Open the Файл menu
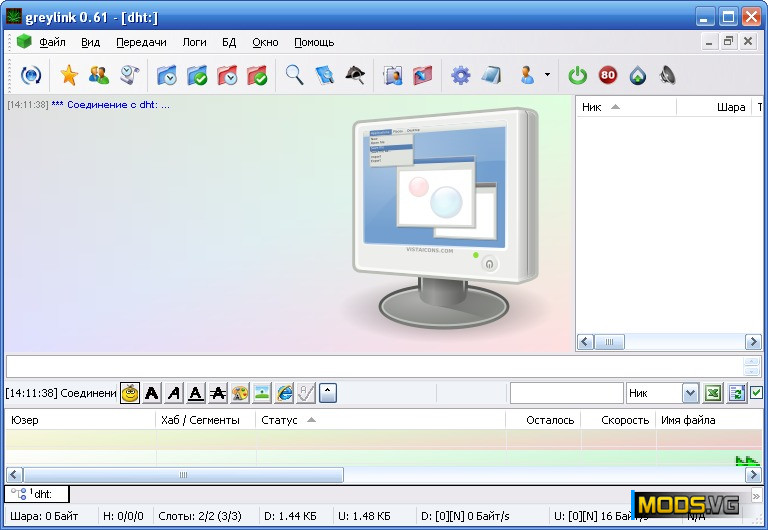This screenshot has height=530, width=768. pyautogui.click(x=52, y=42)
